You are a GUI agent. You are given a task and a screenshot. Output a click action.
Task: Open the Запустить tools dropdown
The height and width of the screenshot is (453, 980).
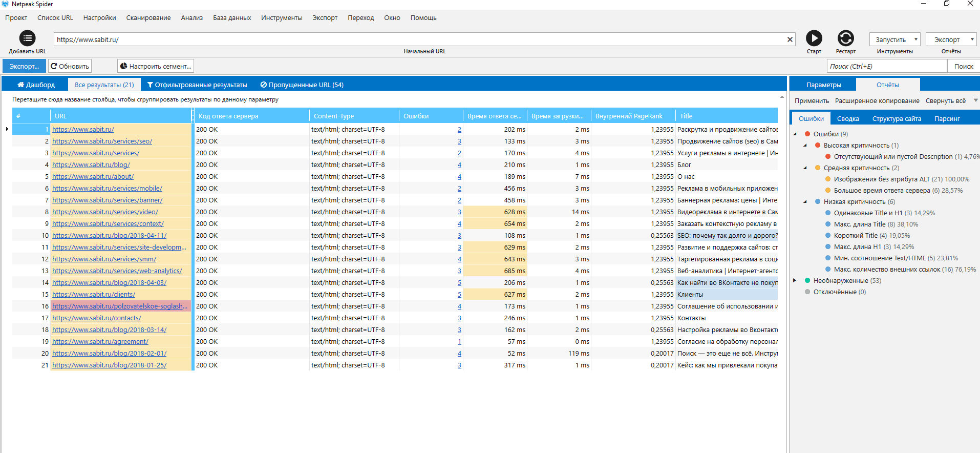coord(894,39)
